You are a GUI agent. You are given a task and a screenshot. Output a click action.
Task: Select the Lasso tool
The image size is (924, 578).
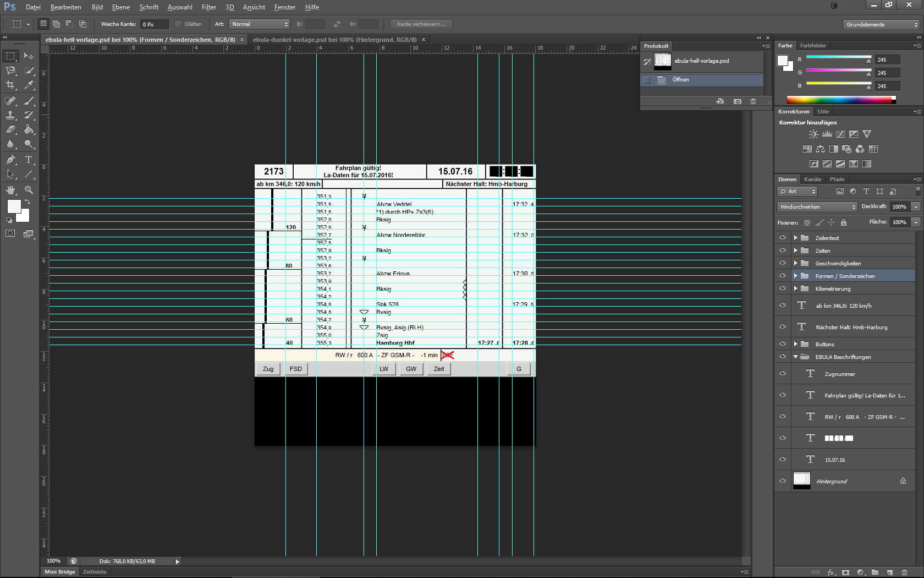[x=10, y=70]
